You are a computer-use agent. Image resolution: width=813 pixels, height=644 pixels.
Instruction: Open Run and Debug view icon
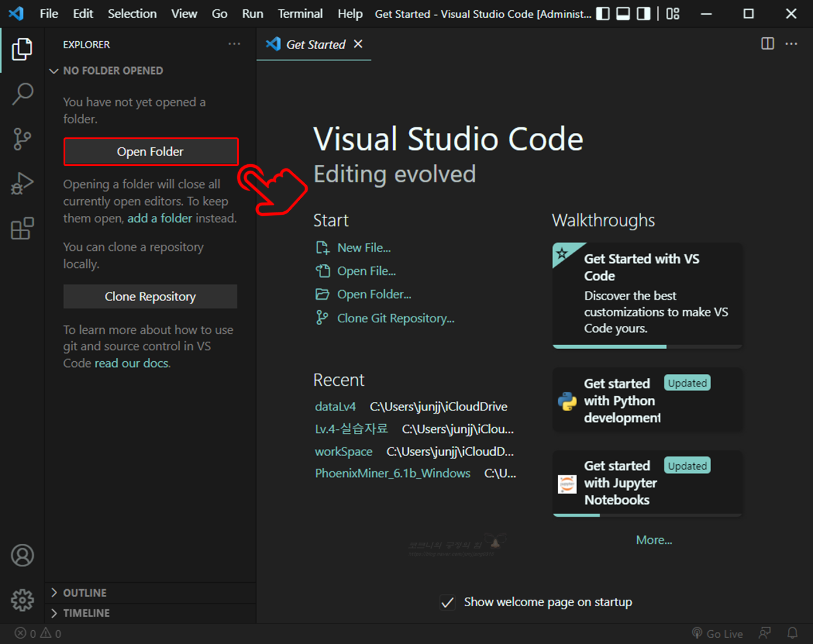(22, 184)
